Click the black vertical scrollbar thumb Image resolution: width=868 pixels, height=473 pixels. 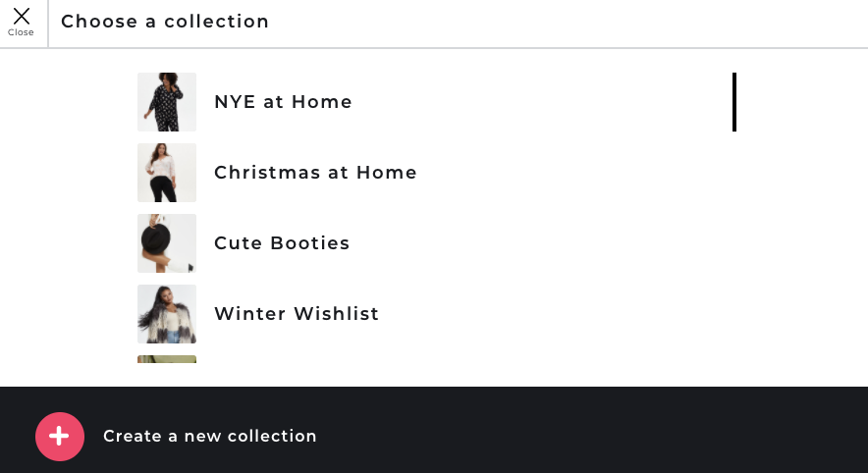pos(734,102)
